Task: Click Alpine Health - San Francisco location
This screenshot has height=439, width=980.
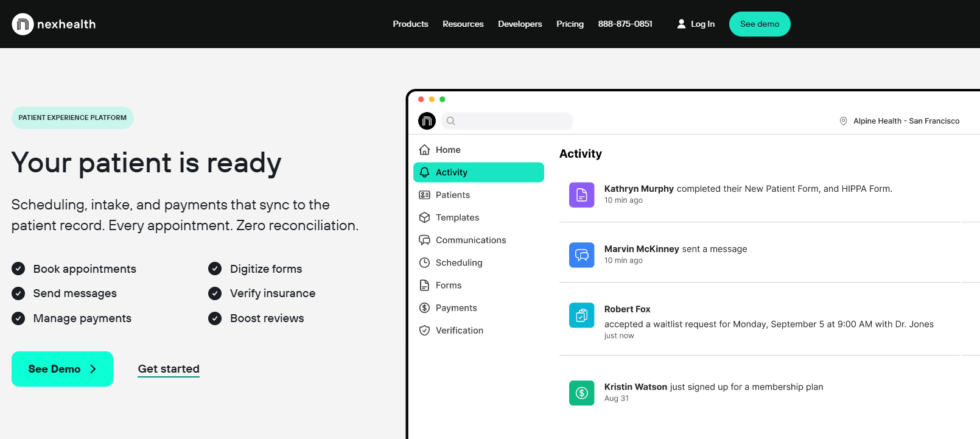Action: click(906, 121)
